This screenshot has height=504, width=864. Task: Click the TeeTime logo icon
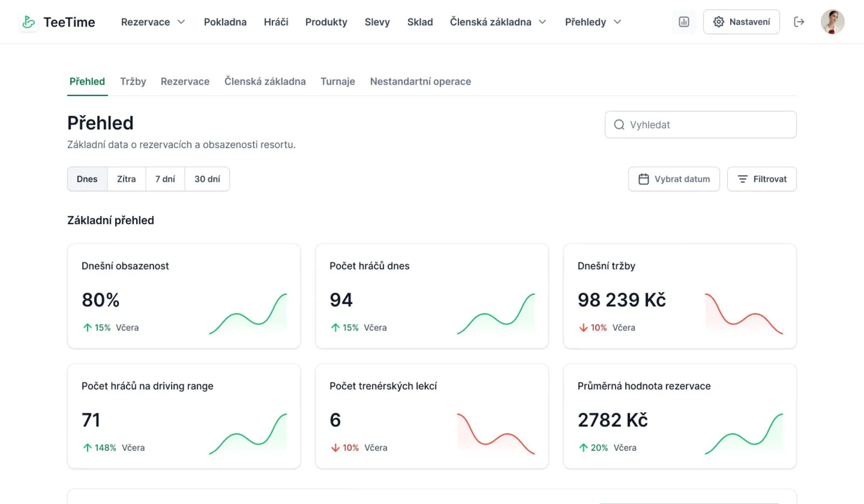(29, 22)
